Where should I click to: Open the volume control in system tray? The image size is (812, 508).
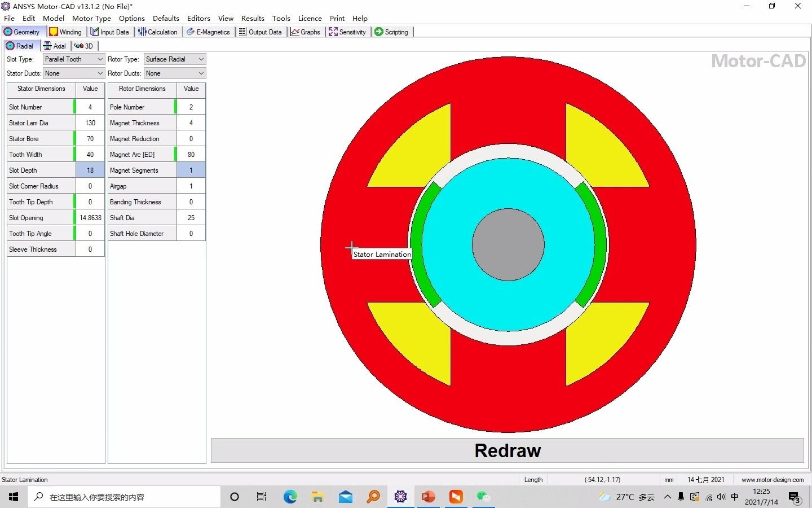pyautogui.click(x=721, y=497)
